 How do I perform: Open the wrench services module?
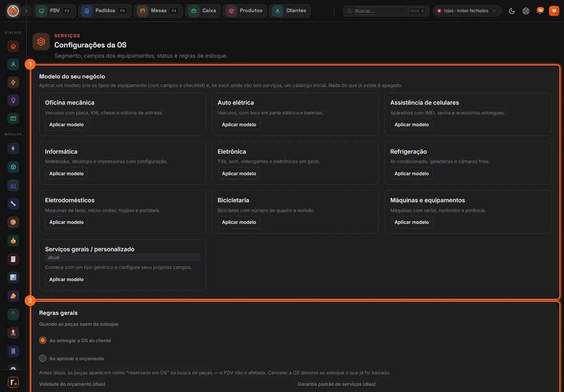(x=13, y=204)
